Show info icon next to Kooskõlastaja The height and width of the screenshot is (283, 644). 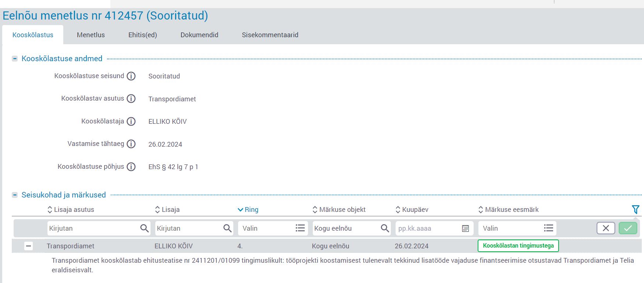click(131, 122)
